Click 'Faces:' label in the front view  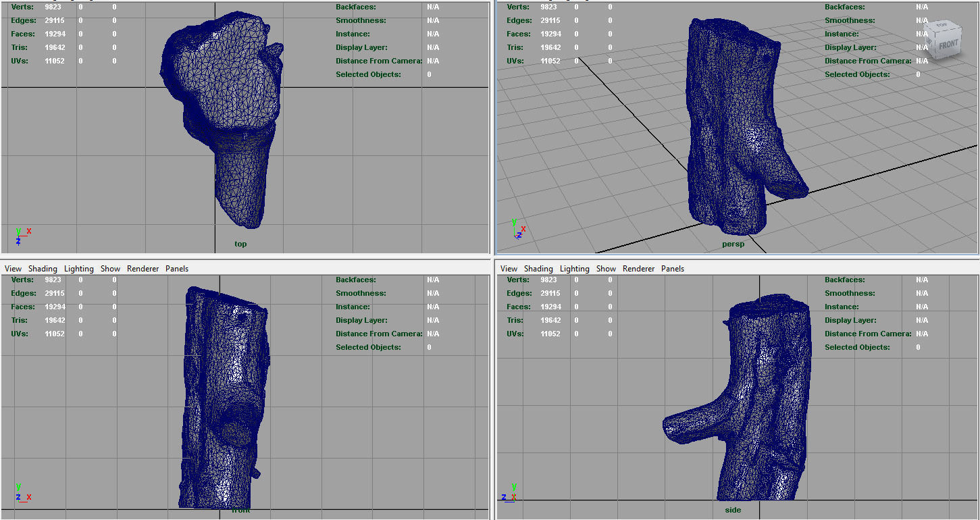click(23, 307)
